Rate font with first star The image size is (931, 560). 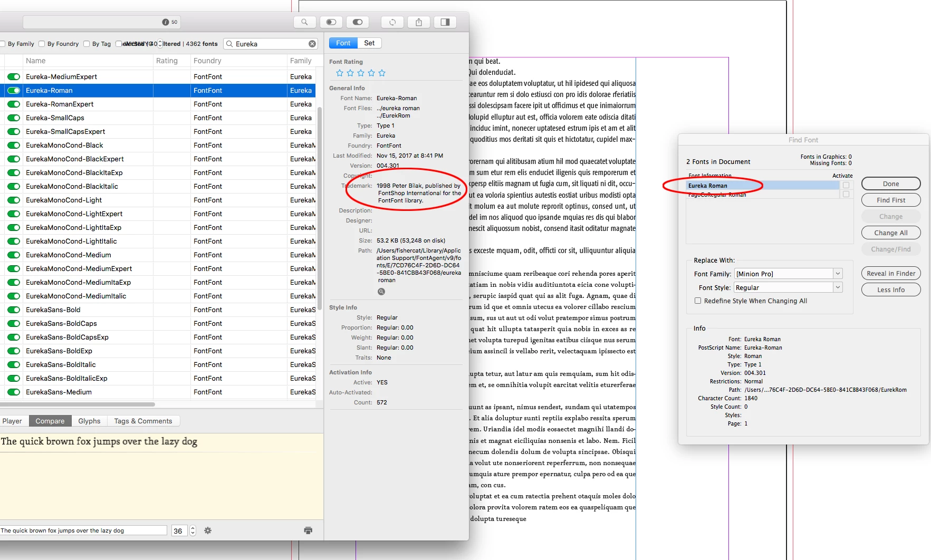pyautogui.click(x=340, y=73)
